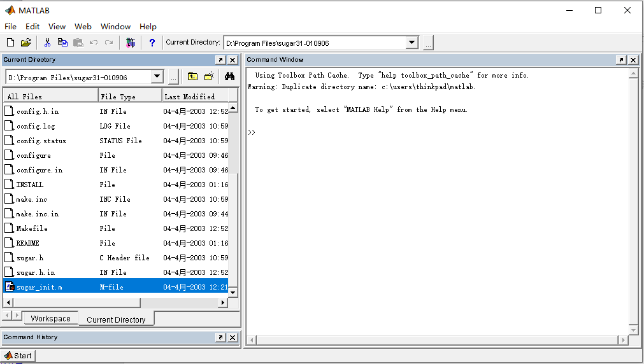The image size is (644, 364).
Task: Command Window scroll up arrow
Action: pyautogui.click(x=633, y=73)
